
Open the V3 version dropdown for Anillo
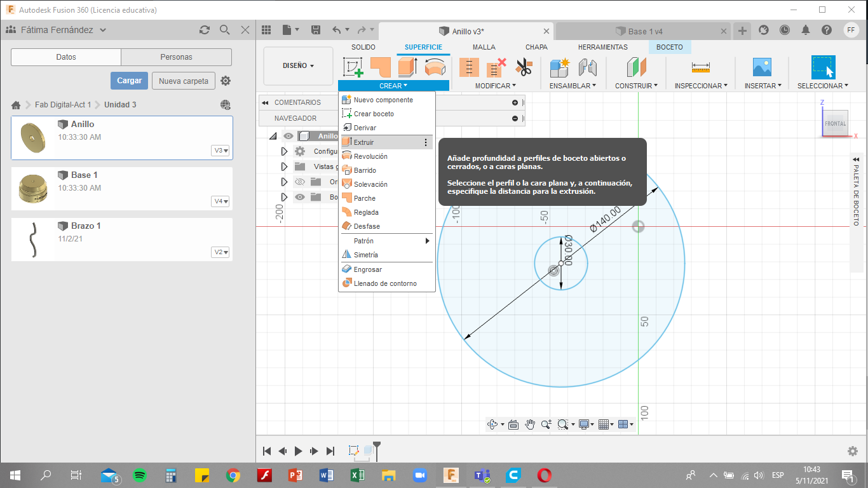point(221,151)
